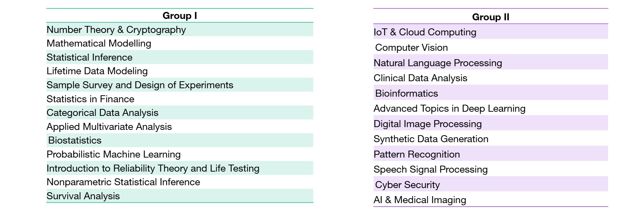Screen dimensions: 644x215
Task: Select Sample Survey and Design of Experiments
Action: tap(140, 85)
